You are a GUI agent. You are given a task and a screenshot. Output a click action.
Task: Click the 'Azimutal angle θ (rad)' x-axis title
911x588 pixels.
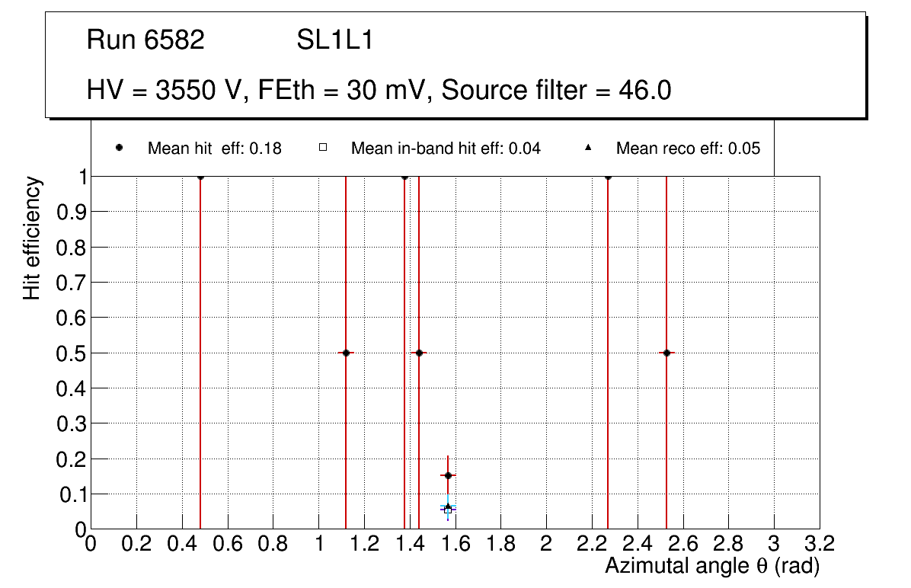[711, 567]
